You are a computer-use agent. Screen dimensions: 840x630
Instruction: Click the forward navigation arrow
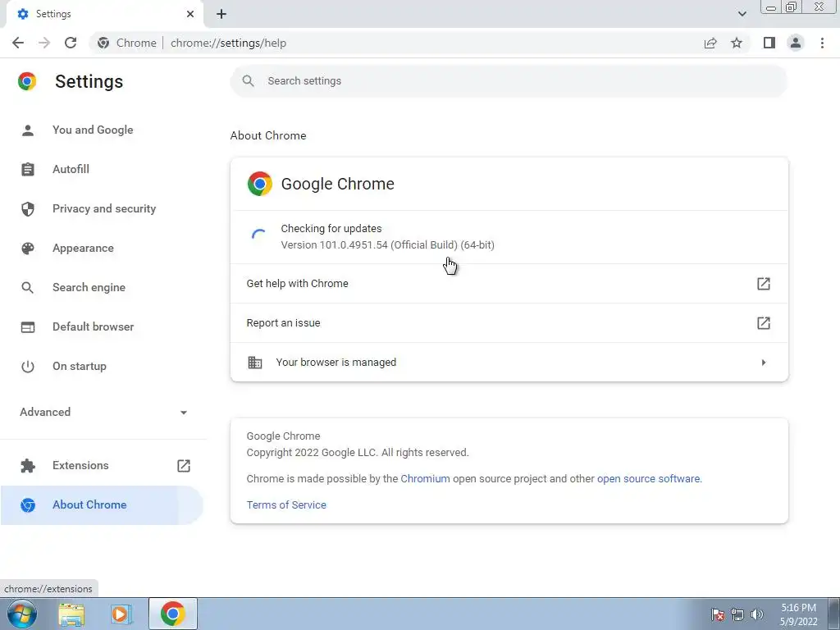[x=44, y=43]
